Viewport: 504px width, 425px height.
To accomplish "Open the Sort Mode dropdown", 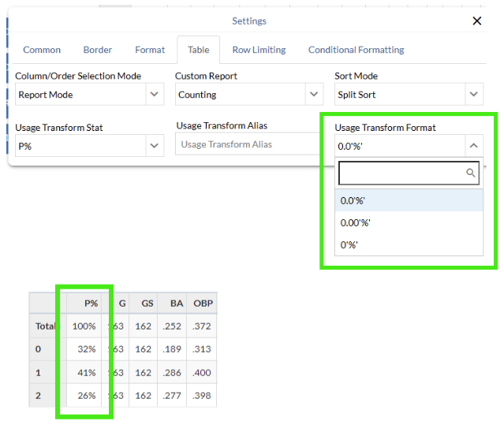I will tap(473, 95).
